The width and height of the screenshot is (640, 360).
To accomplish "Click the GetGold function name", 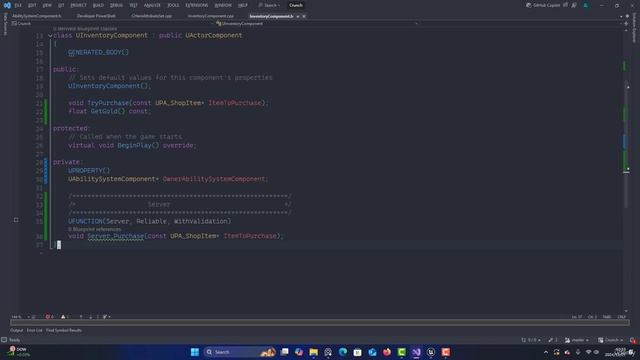I will (x=106, y=111).
